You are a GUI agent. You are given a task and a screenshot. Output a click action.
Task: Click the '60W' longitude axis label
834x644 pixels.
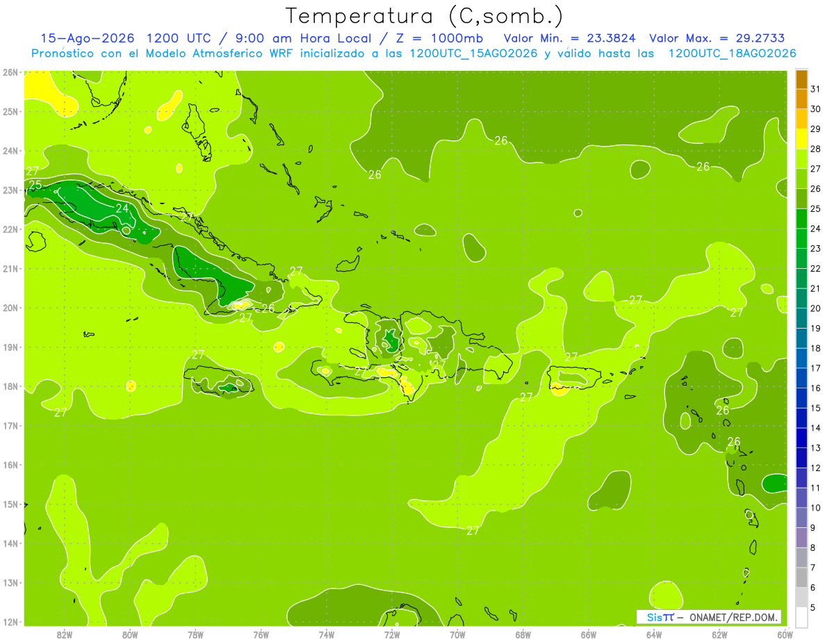coord(785,635)
